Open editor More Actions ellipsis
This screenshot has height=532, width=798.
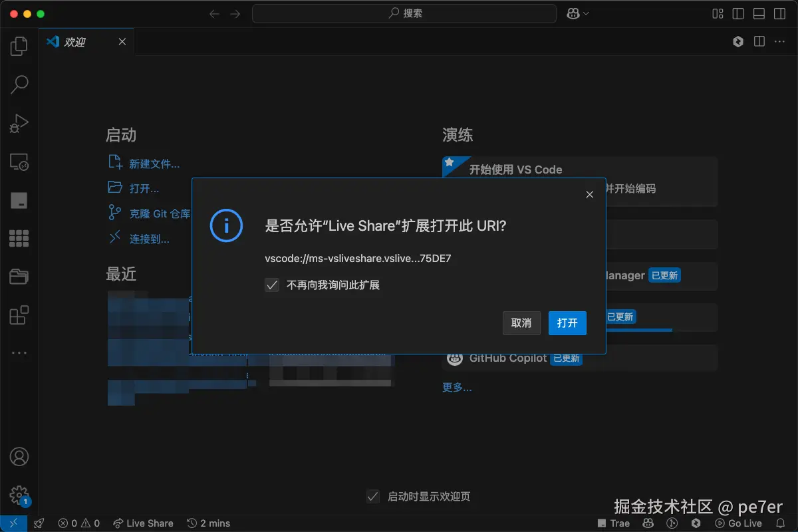click(779, 41)
